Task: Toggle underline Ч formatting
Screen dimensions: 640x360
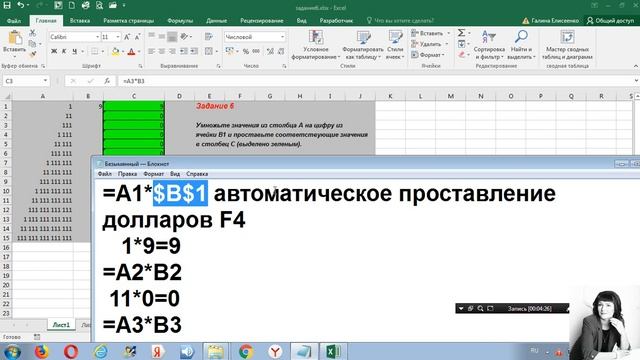Action: click(x=74, y=51)
